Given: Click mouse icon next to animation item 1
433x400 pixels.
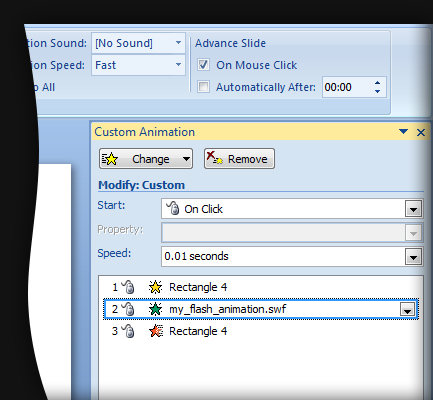Looking at the screenshot, I should [128, 287].
